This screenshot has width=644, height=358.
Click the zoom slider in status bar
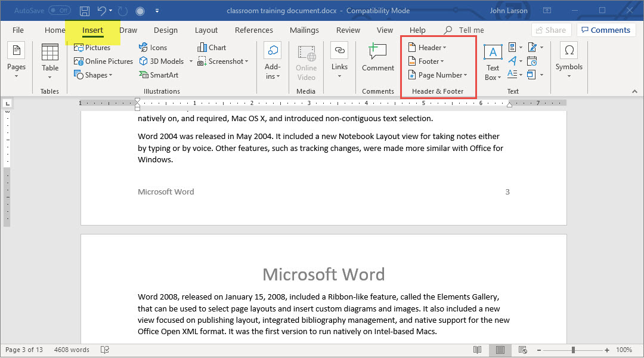[573, 350]
